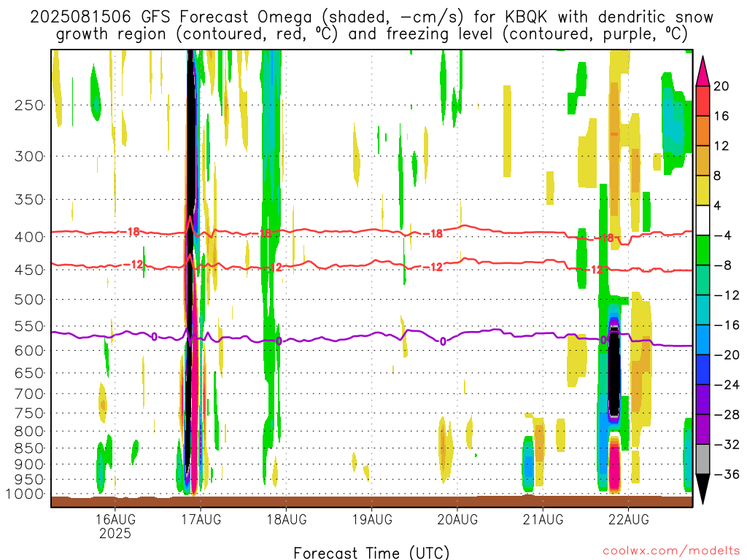Click the 950 pressure level label

[28, 480]
